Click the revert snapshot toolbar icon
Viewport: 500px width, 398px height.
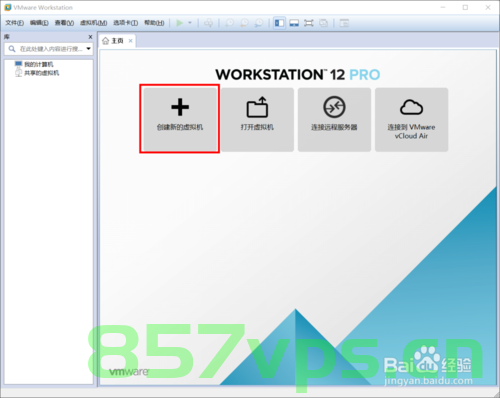coord(244,23)
